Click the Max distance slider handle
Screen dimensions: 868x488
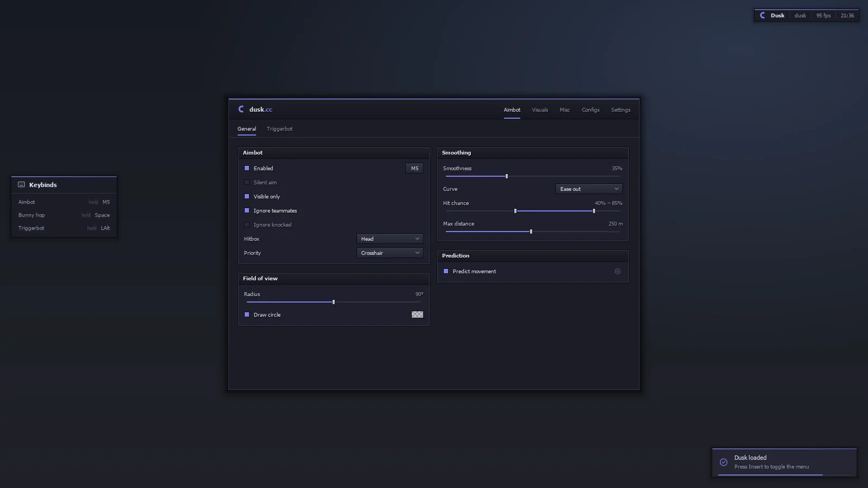pos(531,232)
